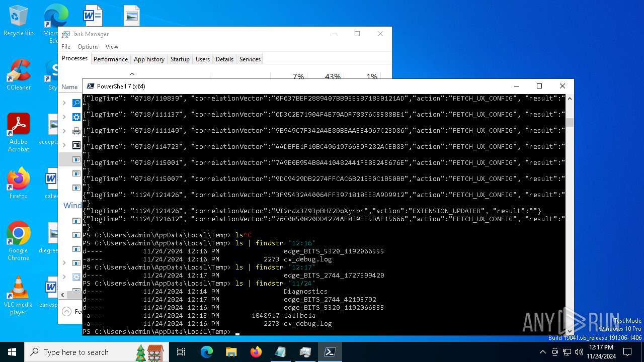Open the File menu in Task Manager
This screenshot has height=362, width=644.
pyautogui.click(x=66, y=47)
